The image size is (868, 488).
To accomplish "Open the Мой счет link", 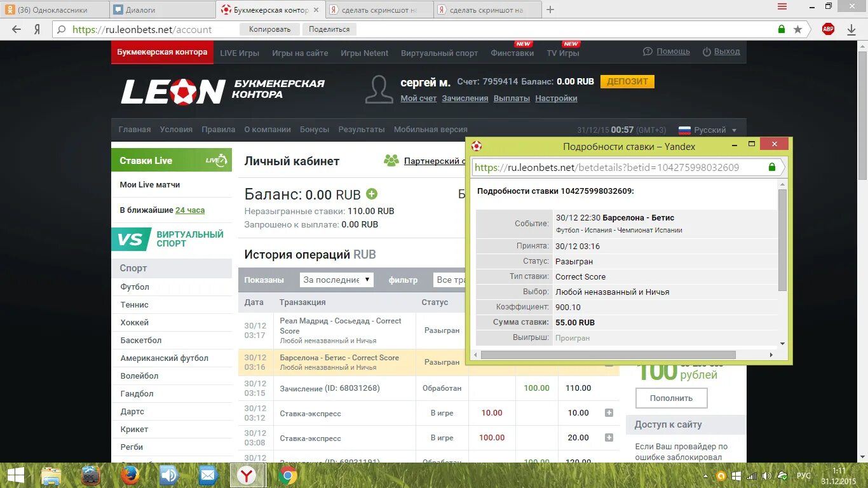I will click(418, 98).
